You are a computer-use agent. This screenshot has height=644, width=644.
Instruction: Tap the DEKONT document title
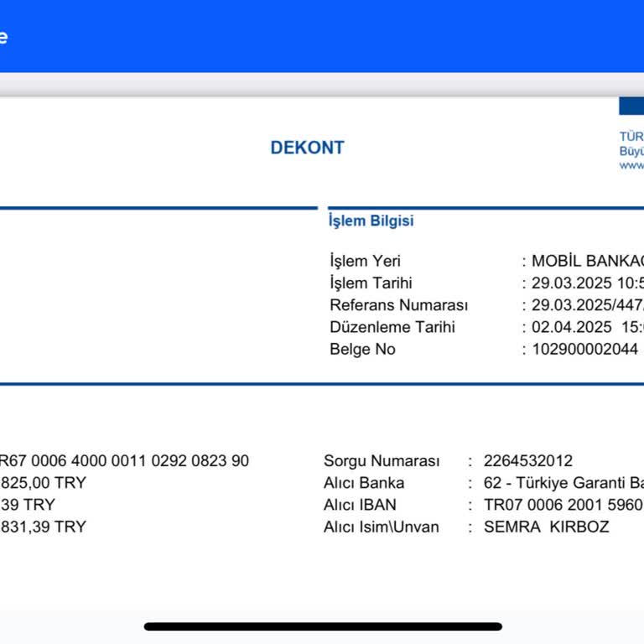coord(307,148)
